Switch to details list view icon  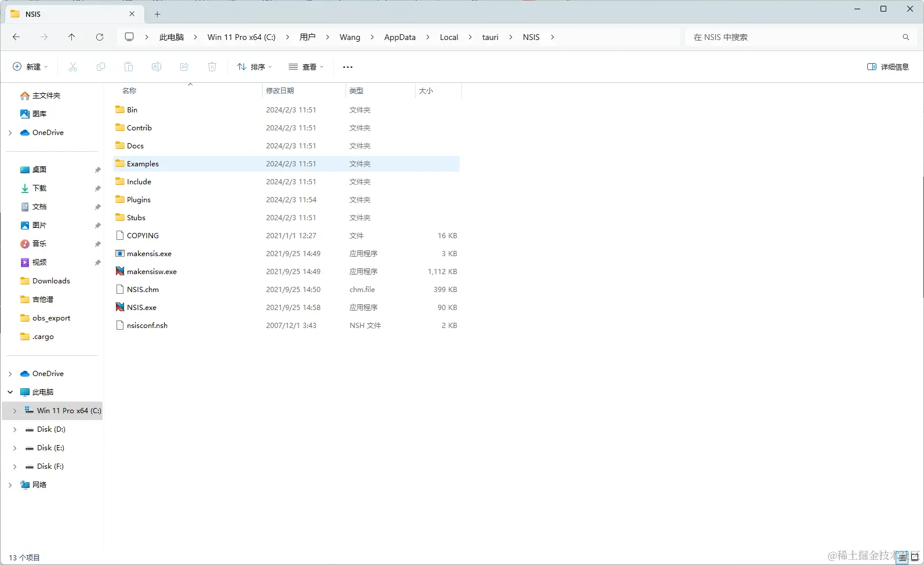[903, 557]
